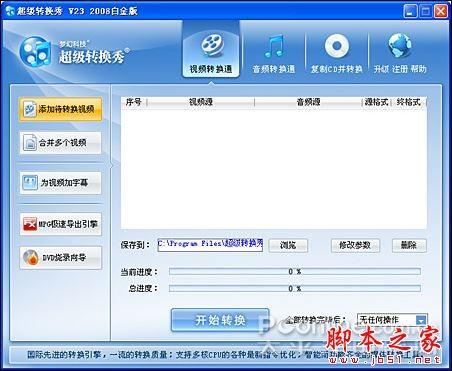Minimize the 超级转换秀 window
The width and height of the screenshot is (452, 371).
[x=410, y=11]
